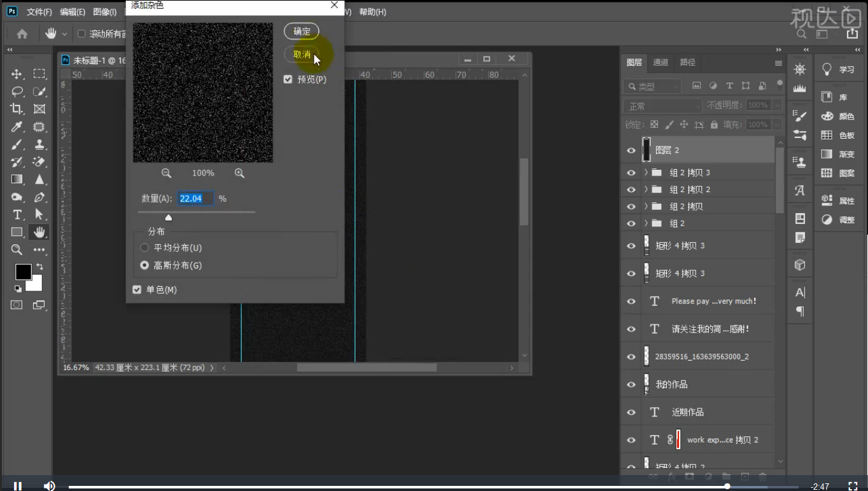Open the 属性 properties panel
The width and height of the screenshot is (868, 491).
tap(839, 200)
